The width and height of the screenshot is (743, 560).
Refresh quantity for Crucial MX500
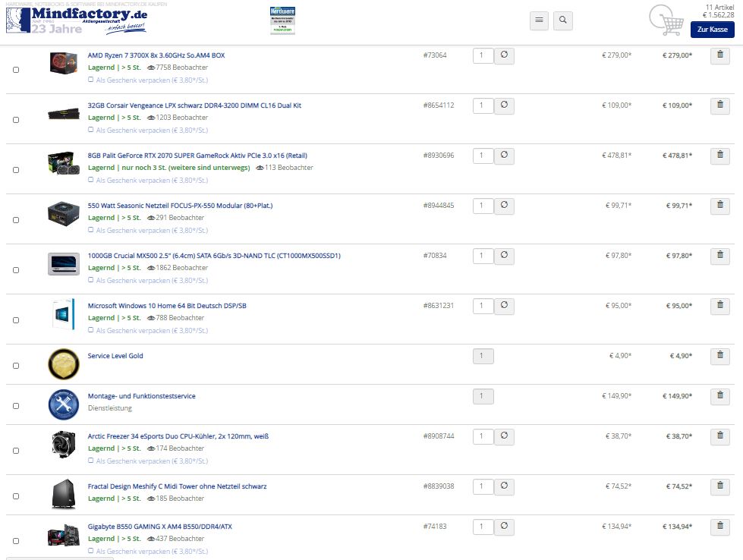pyautogui.click(x=504, y=256)
